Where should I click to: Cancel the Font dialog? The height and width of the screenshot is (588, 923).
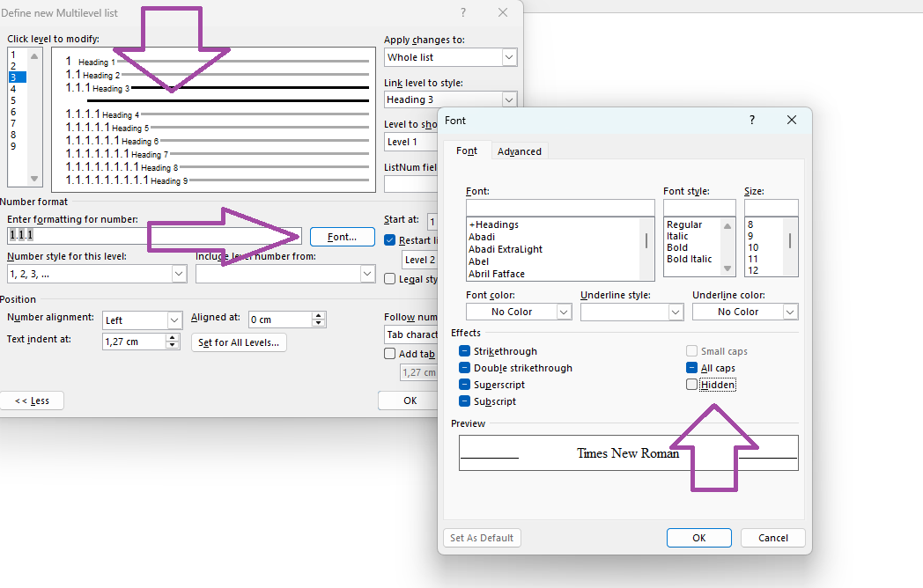coord(773,537)
